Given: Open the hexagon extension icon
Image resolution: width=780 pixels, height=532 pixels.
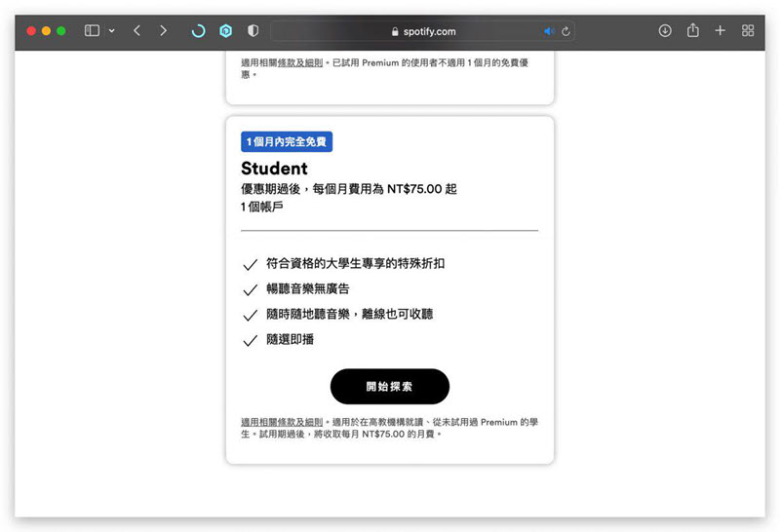Looking at the screenshot, I should pos(226,31).
